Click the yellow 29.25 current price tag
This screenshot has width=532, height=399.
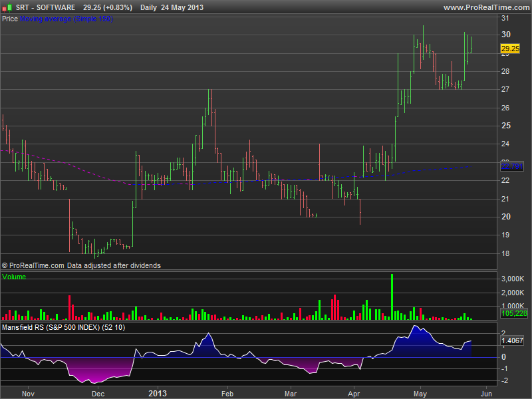point(509,49)
